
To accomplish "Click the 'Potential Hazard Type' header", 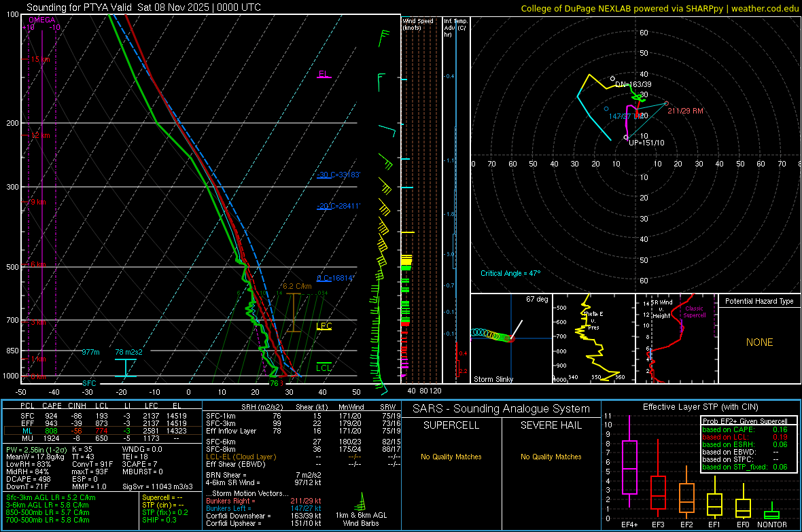I will pos(760,301).
